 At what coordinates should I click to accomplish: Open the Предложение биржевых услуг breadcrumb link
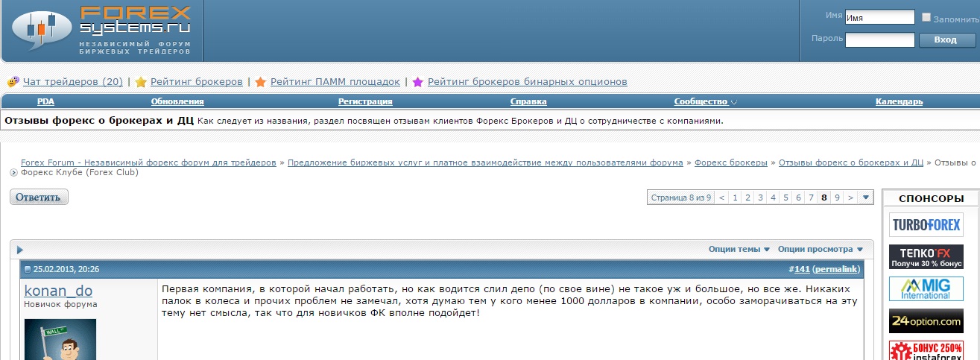(485, 162)
